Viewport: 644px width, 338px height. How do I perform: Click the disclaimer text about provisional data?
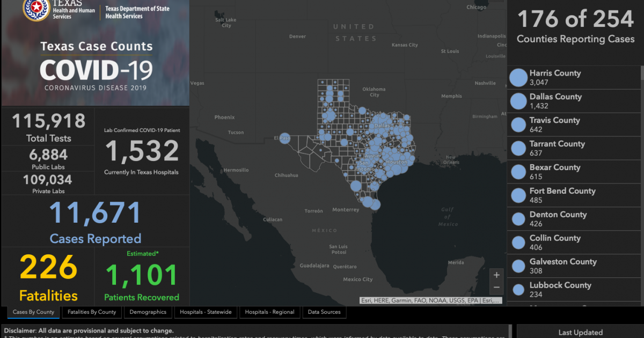point(88,331)
